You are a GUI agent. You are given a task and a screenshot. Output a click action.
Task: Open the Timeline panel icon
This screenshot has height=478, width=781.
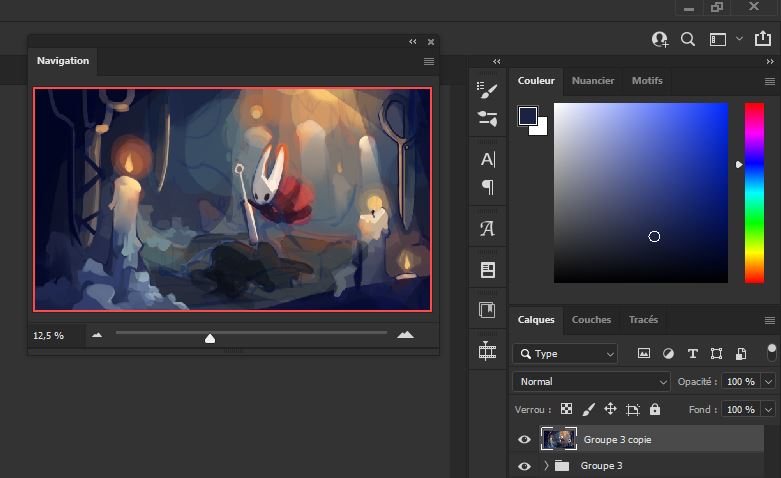(487, 351)
